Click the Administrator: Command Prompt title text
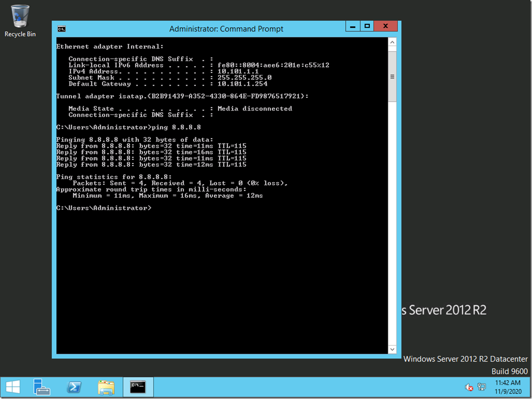The height and width of the screenshot is (399, 532). tap(226, 29)
